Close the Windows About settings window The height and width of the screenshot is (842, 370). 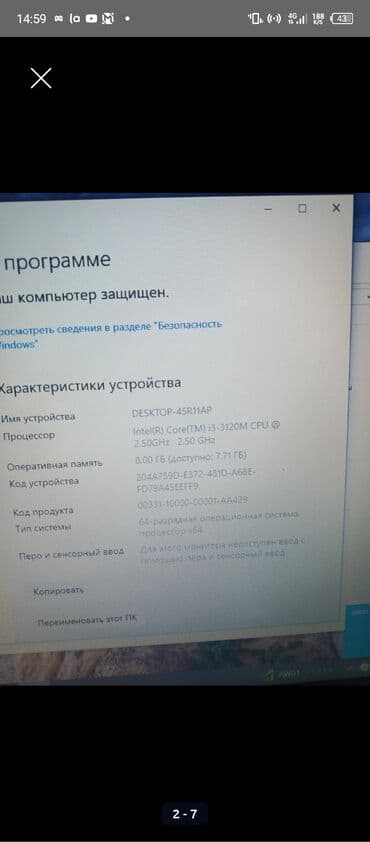click(x=336, y=208)
